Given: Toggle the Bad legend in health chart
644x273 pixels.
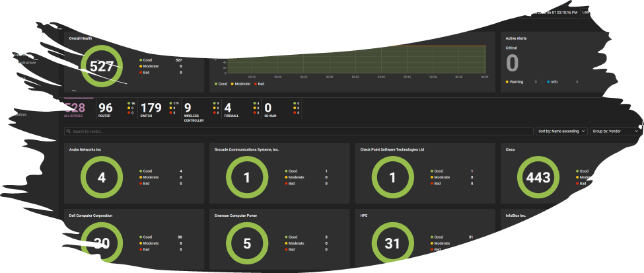Looking at the screenshot, I should tap(259, 84).
